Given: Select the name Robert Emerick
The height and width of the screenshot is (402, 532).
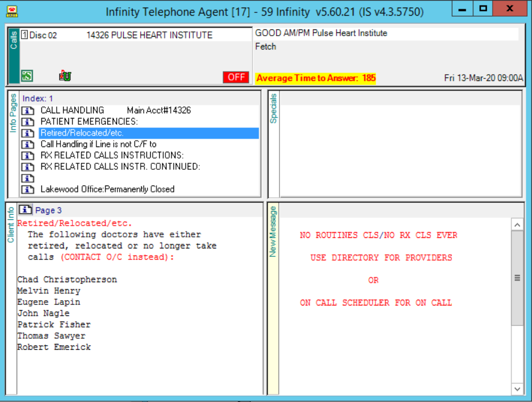Looking at the screenshot, I should tap(54, 347).
